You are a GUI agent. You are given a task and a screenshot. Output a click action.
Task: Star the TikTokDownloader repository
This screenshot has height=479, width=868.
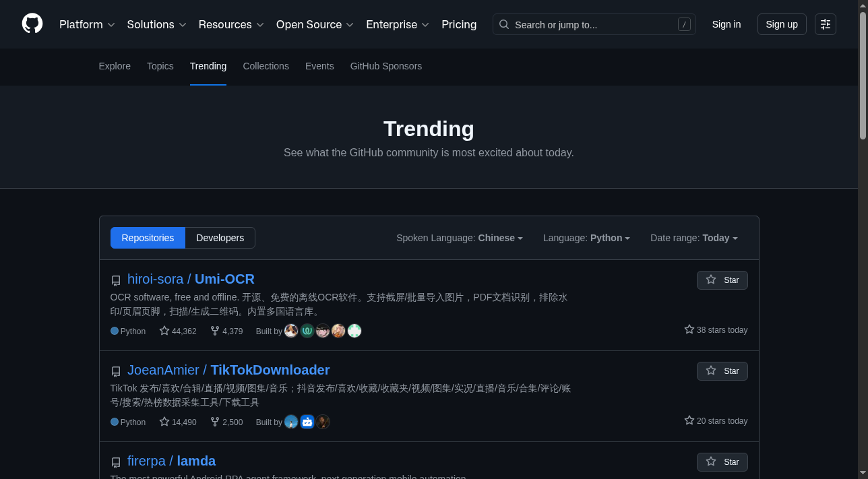pyautogui.click(x=722, y=371)
